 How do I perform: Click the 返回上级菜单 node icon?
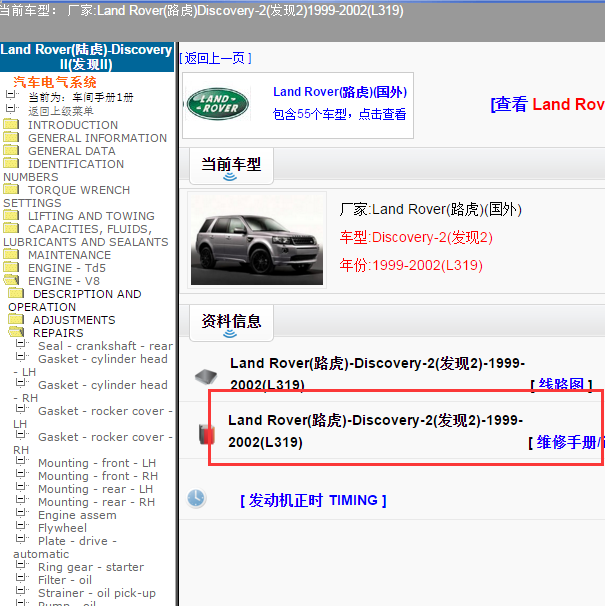point(12,109)
